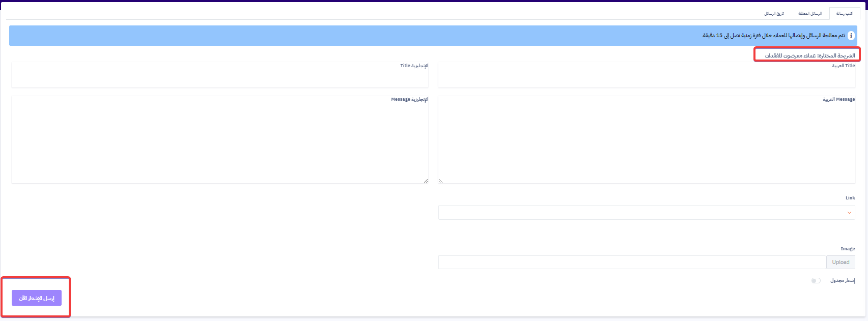This screenshot has height=321, width=868.
Task: Click the 15-minute processing notice text
Action: (773, 36)
